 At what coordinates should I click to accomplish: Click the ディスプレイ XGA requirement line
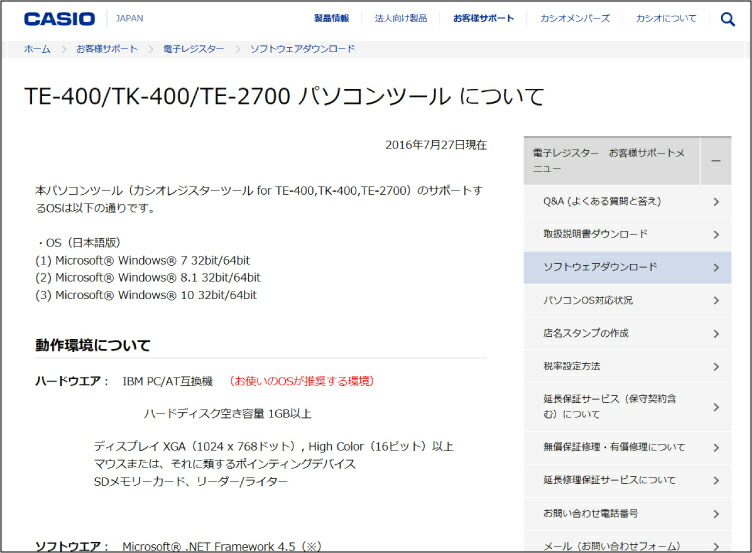click(273, 447)
